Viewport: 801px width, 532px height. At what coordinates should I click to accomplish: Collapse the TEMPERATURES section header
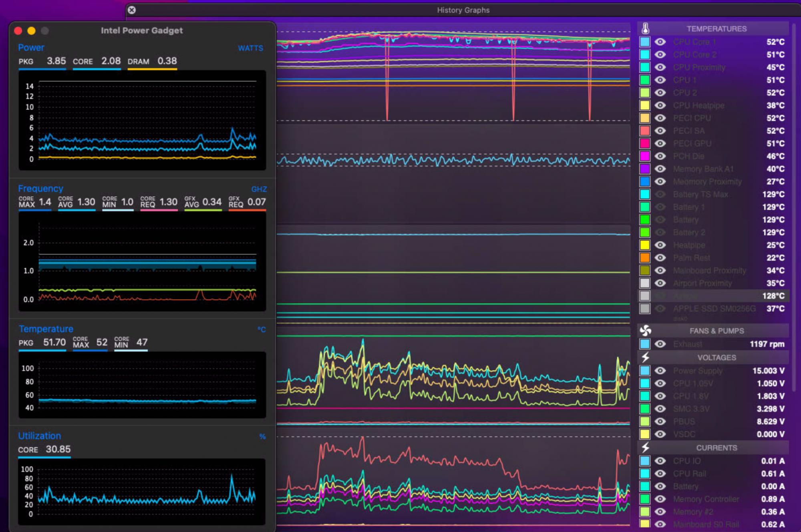tap(716, 29)
